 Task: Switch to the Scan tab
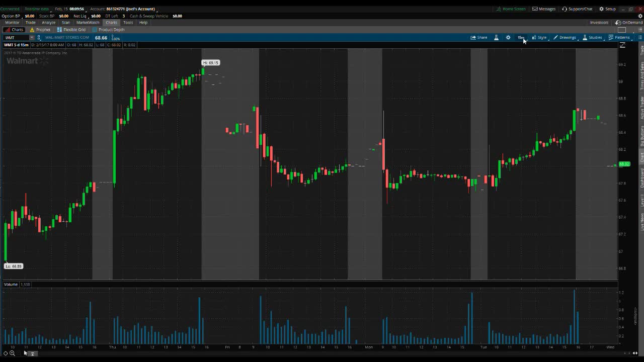(x=66, y=23)
